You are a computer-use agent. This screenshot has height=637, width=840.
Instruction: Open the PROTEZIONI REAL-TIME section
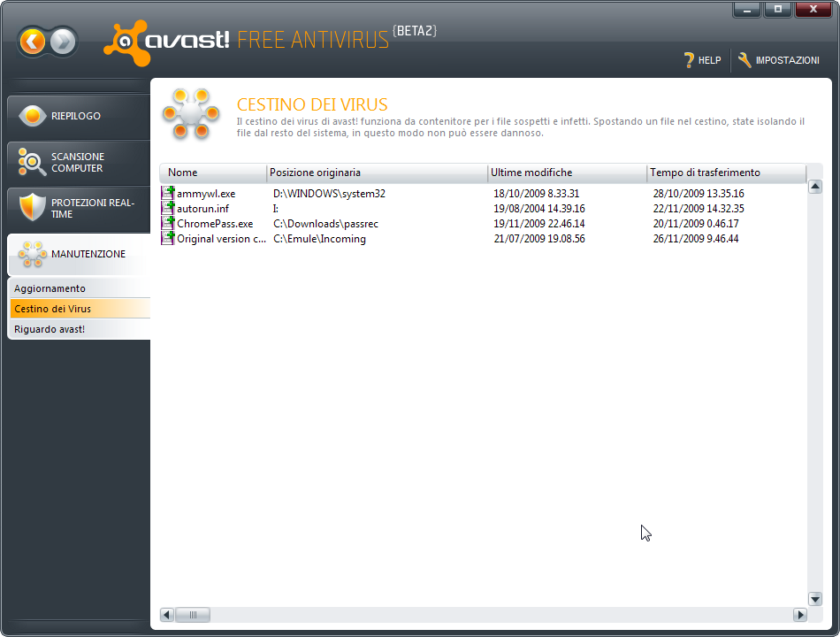(80, 209)
